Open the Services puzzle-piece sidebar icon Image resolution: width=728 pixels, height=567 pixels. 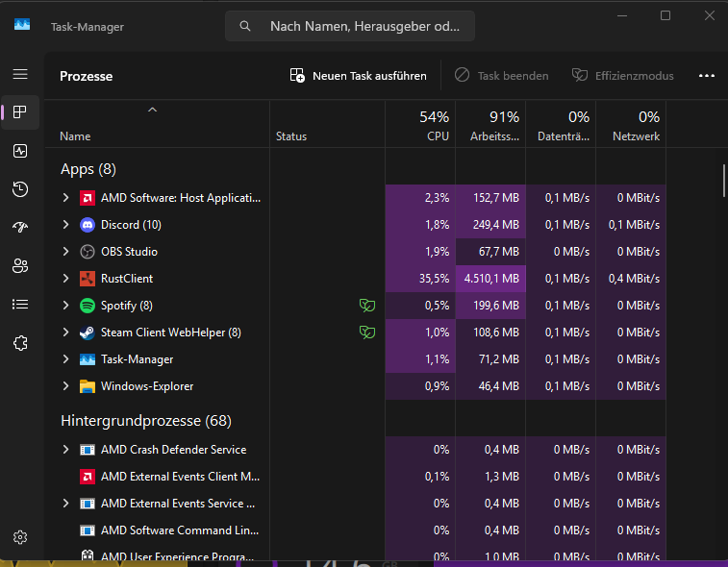(20, 343)
